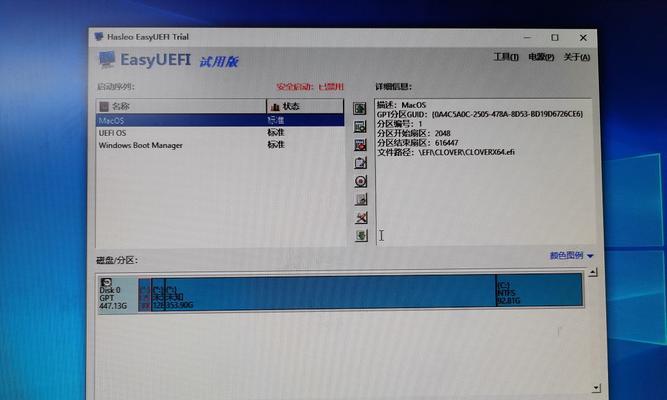Click the 分区编号: 1 line
Image resolution: width=667 pixels, height=400 pixels.
(x=399, y=124)
